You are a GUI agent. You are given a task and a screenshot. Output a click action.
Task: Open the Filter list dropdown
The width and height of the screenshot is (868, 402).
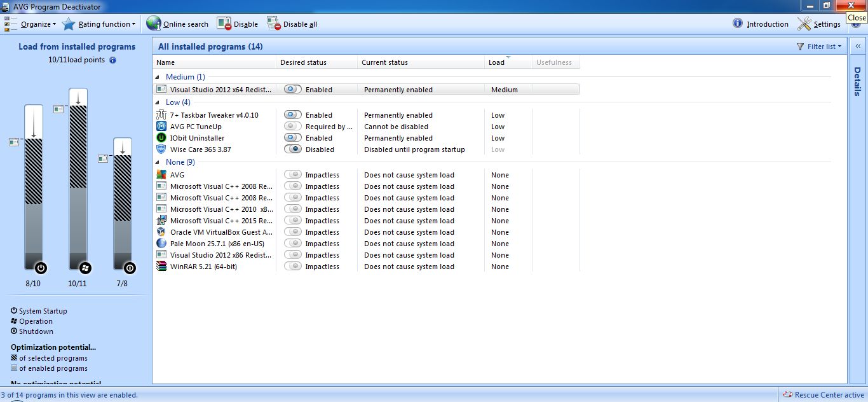point(819,46)
